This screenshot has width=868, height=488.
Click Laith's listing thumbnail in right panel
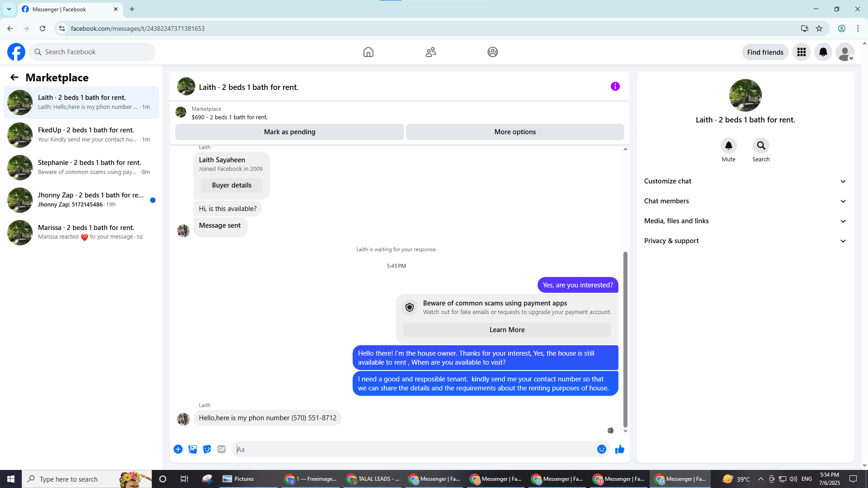point(745,95)
